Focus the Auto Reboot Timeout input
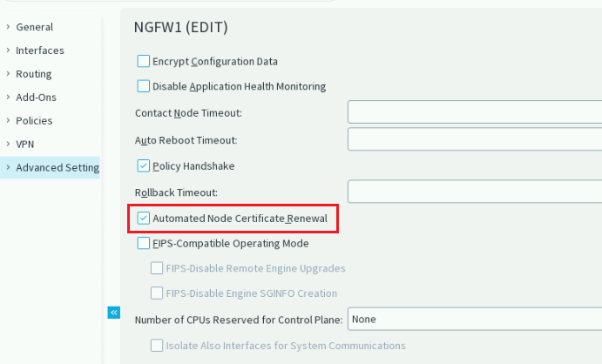This screenshot has width=602, height=364. pyautogui.click(x=475, y=139)
